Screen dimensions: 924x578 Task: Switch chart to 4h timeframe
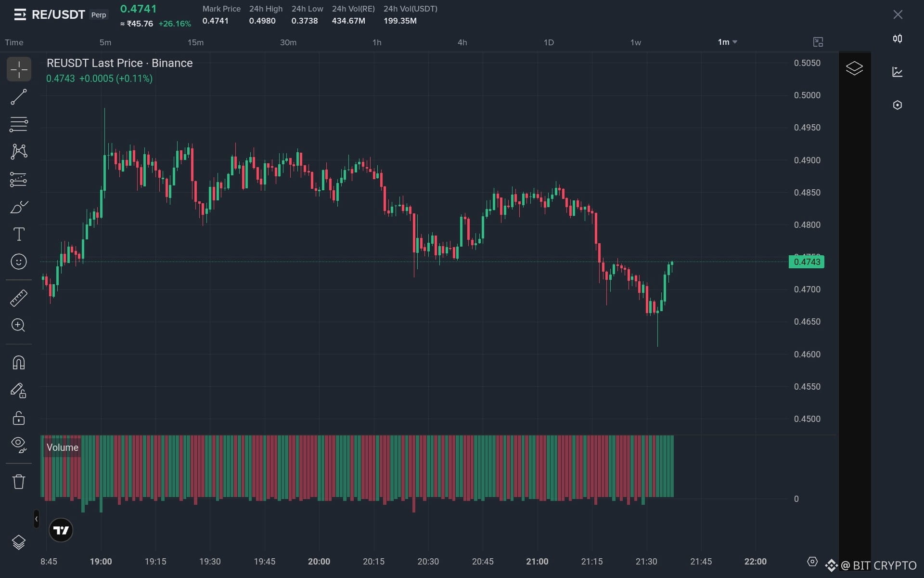click(462, 42)
